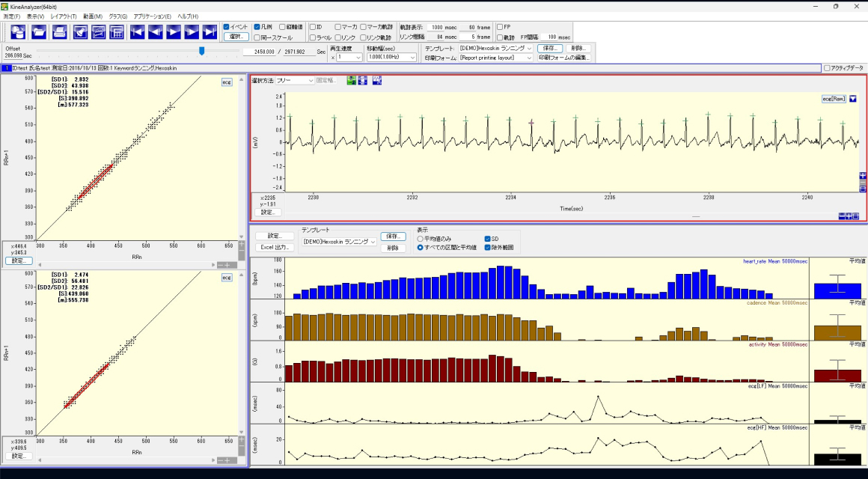Step forward one frame
868x479 pixels.
pyautogui.click(x=192, y=31)
